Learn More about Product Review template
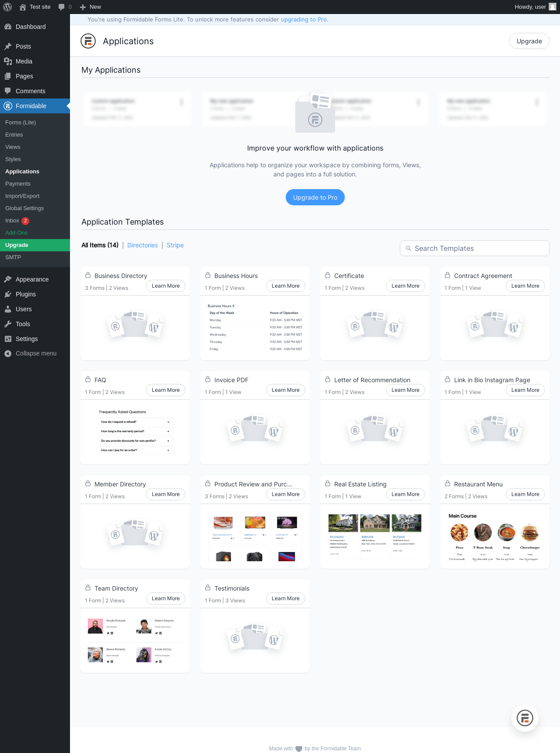The image size is (560, 753). pyautogui.click(x=286, y=494)
